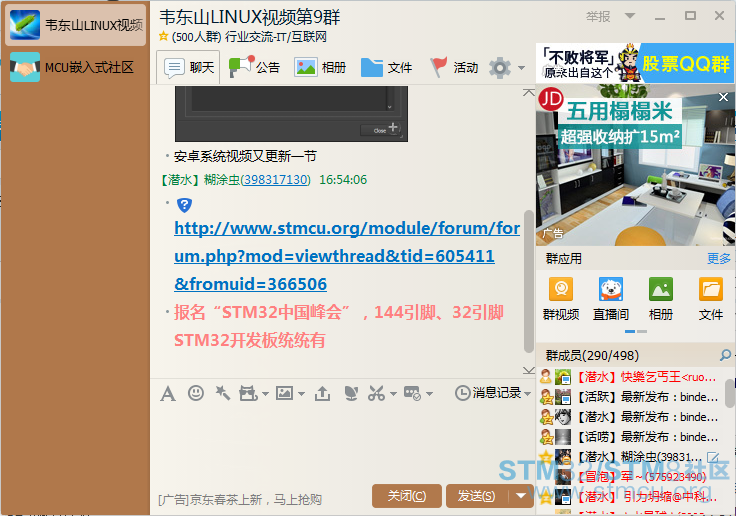Close the JD advertisement
Screen dimensions: 736x516
click(723, 97)
